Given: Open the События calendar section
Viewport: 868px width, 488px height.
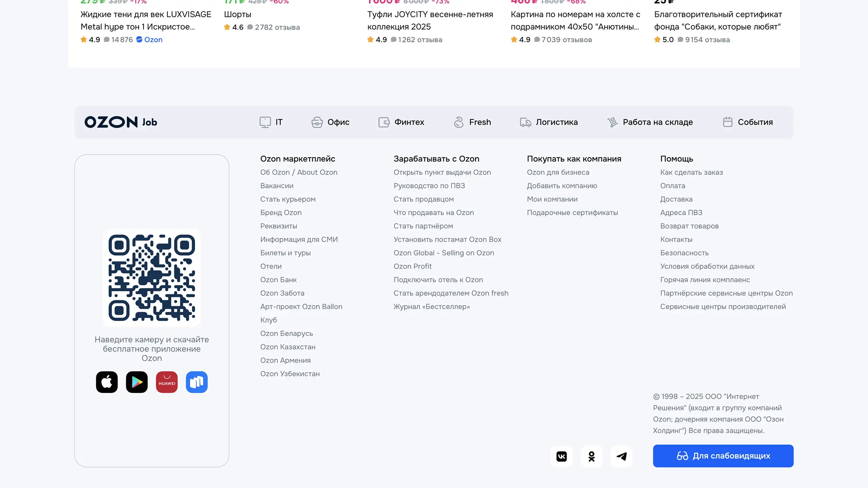Looking at the screenshot, I should pyautogui.click(x=748, y=122).
